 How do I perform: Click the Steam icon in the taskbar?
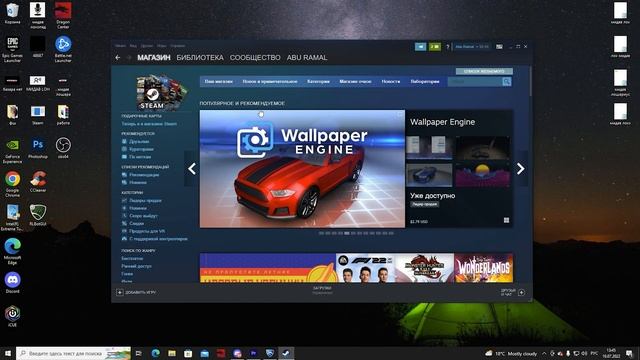(x=286, y=353)
